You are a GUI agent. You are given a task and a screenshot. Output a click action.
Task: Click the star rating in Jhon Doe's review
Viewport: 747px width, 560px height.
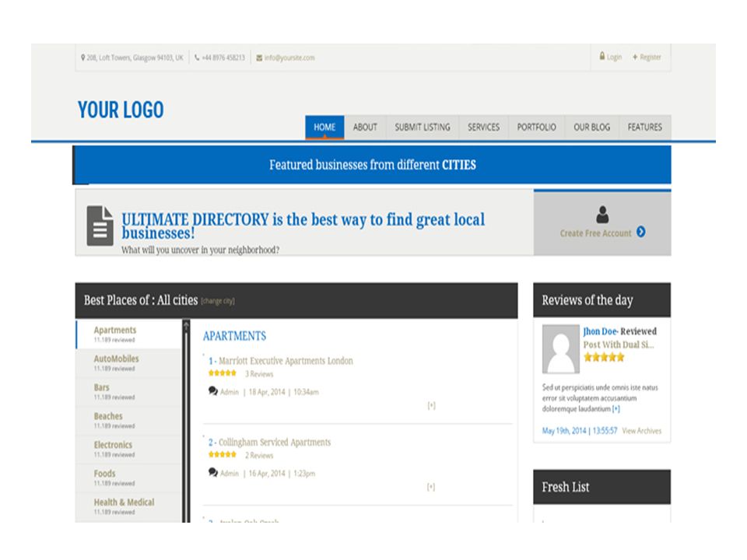point(604,357)
